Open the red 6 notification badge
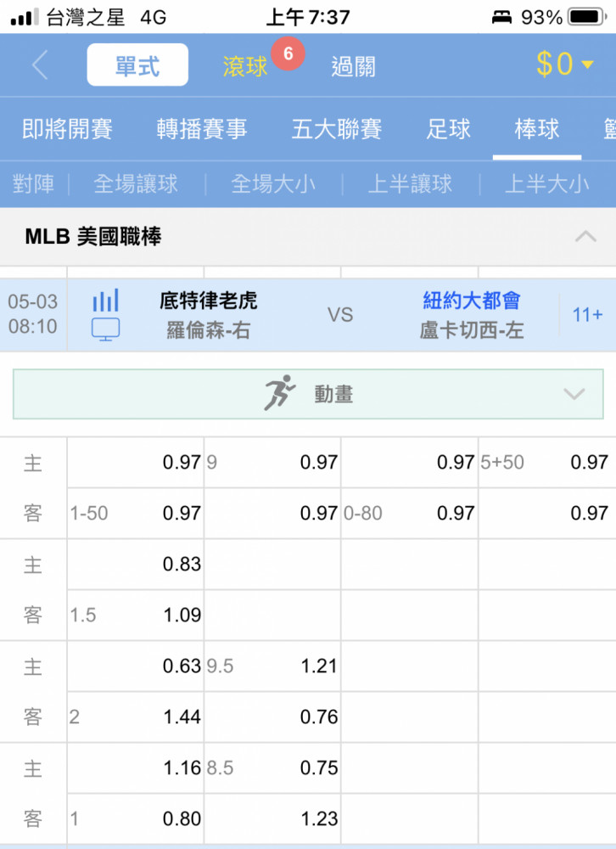 click(x=288, y=54)
